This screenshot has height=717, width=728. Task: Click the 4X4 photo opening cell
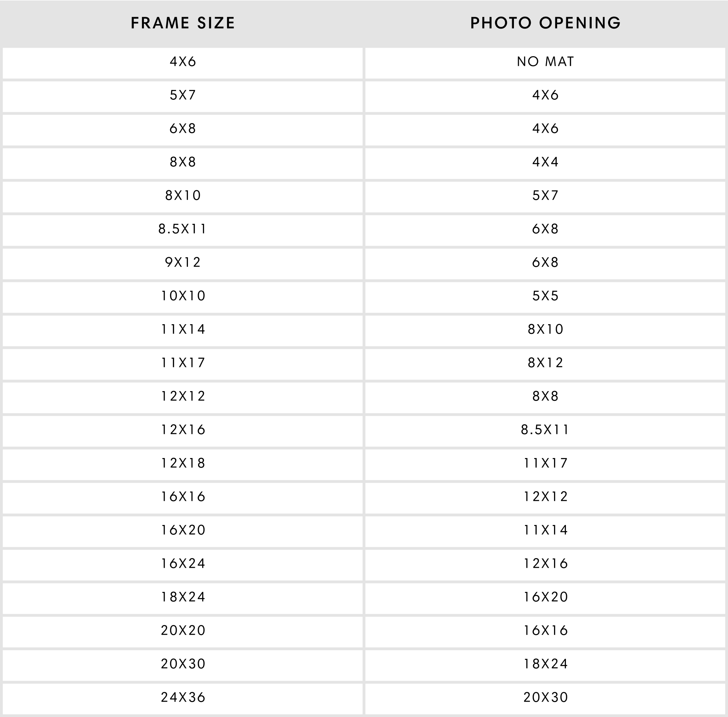(545, 163)
